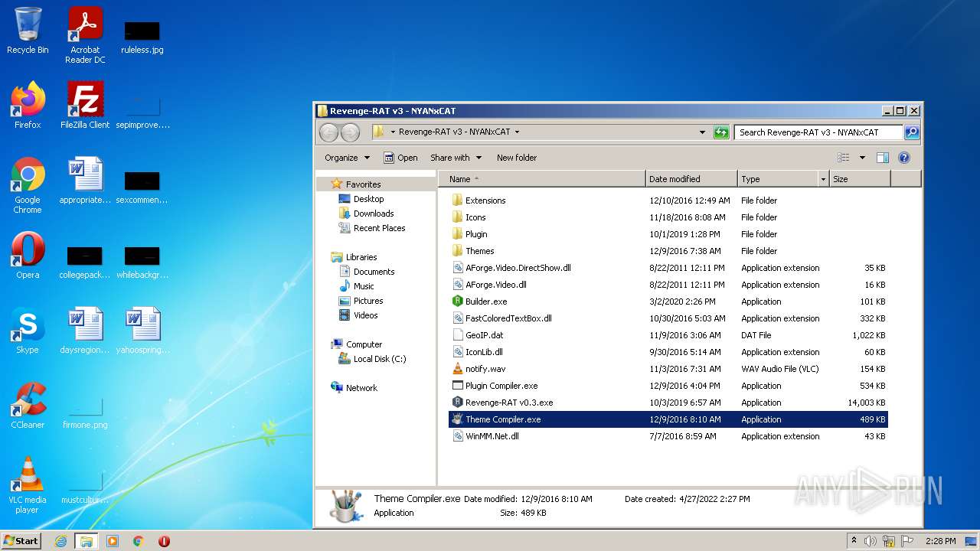
Task: Open the Organize dropdown menu
Action: click(x=347, y=158)
